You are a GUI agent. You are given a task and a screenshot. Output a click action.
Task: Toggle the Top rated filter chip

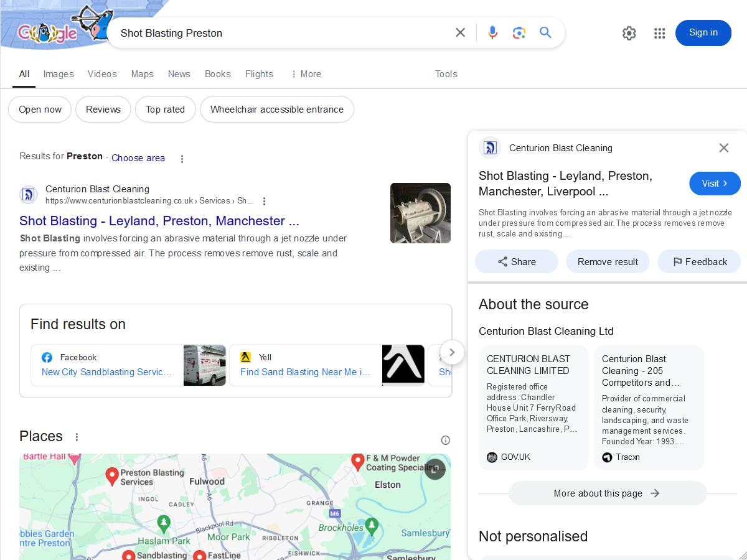165,110
